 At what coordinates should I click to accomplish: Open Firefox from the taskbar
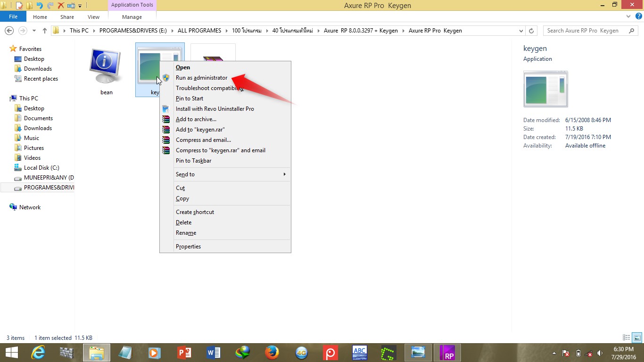272,352
